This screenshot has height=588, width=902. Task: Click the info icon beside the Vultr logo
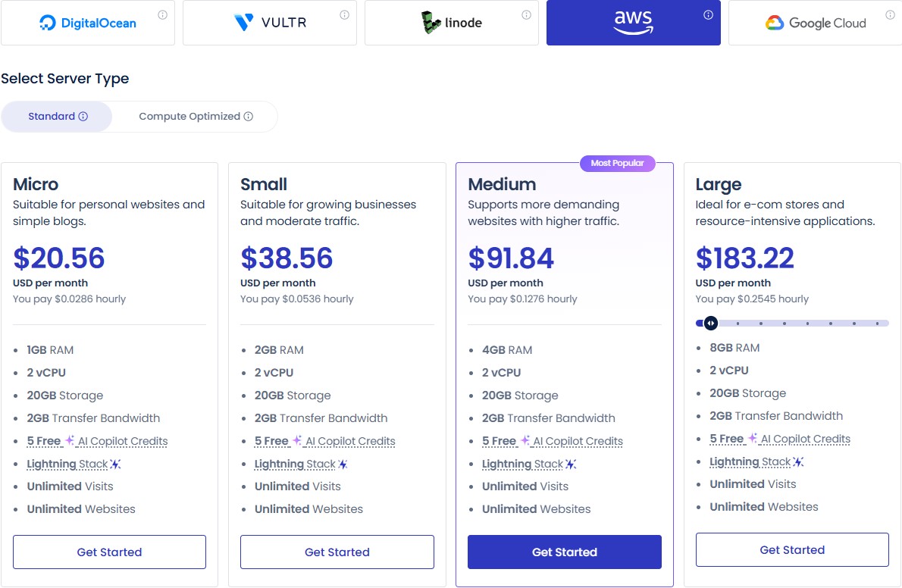click(344, 13)
